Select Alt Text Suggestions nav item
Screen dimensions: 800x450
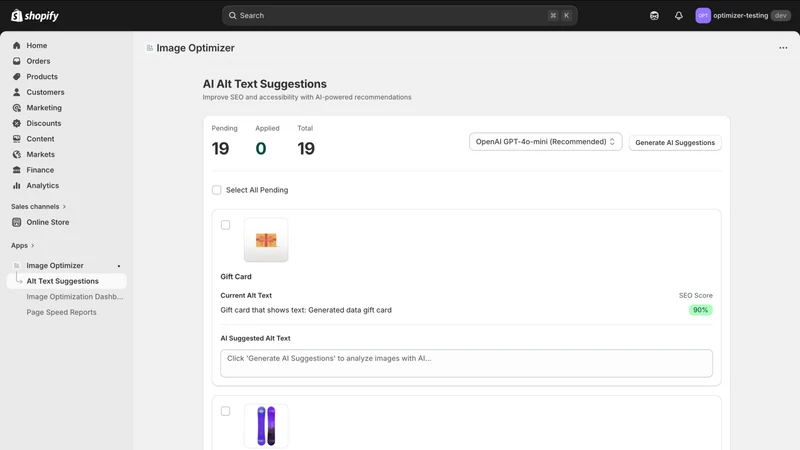point(67,281)
